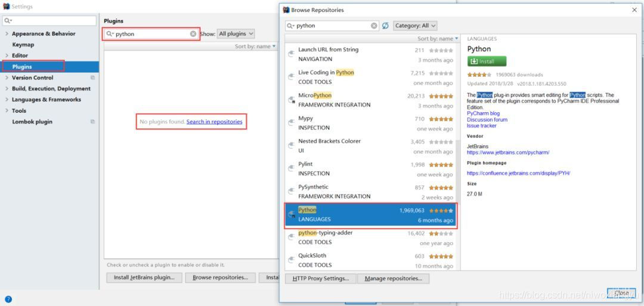Clear the Browse Repositories search field
The image size is (644, 306).
pyautogui.click(x=374, y=26)
